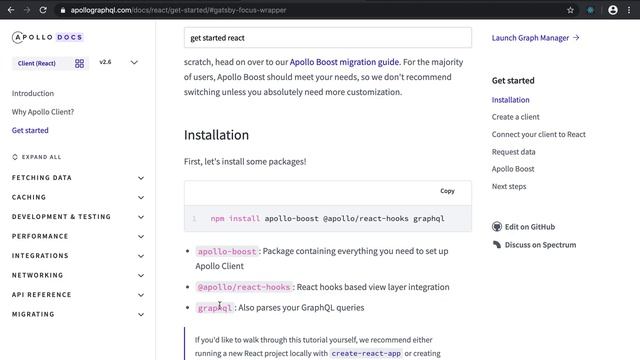640x360 pixels.
Task: Expand the Caching section
Action: pos(78,198)
